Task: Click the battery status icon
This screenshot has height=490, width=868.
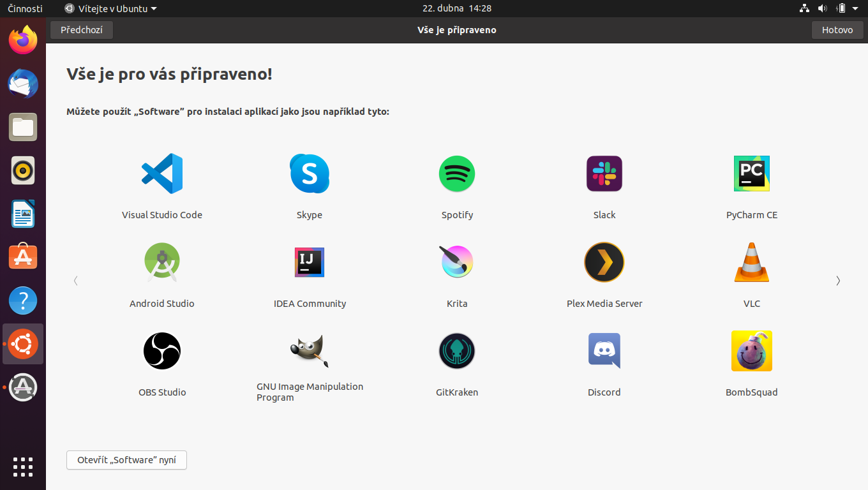Action: pos(841,8)
